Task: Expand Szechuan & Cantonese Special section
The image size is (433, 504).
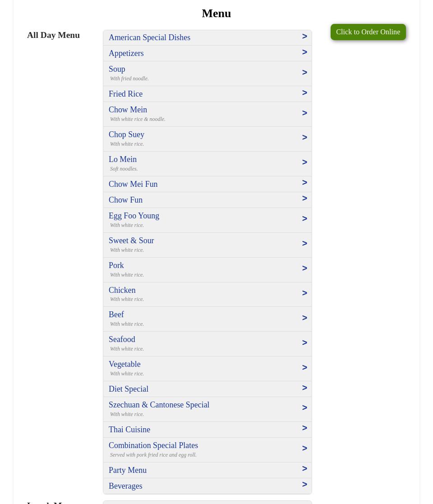Action: click(159, 405)
